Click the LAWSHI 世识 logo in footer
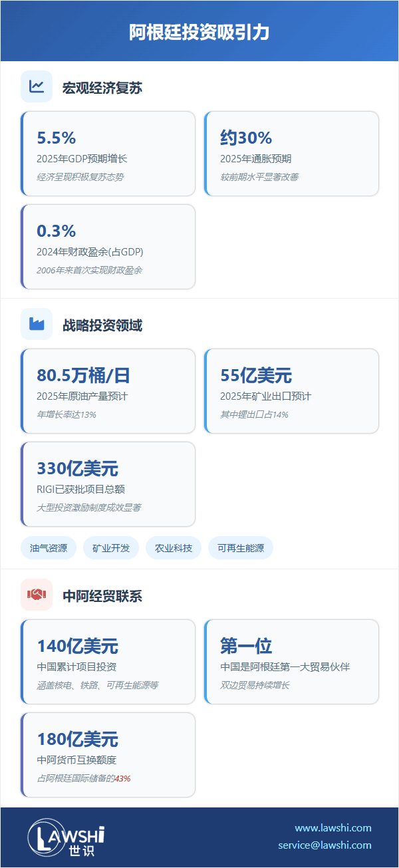 [66, 837]
